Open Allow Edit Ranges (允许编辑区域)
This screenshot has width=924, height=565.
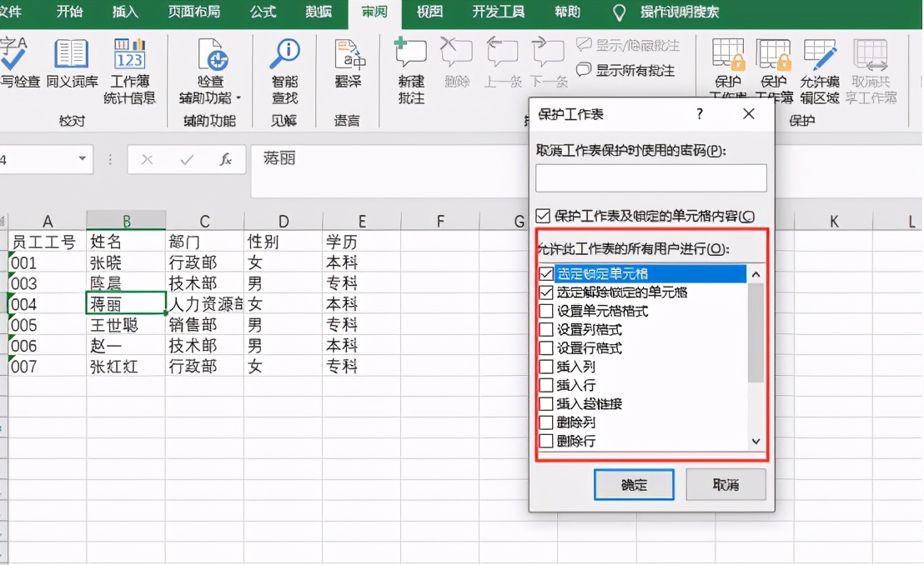(x=820, y=71)
